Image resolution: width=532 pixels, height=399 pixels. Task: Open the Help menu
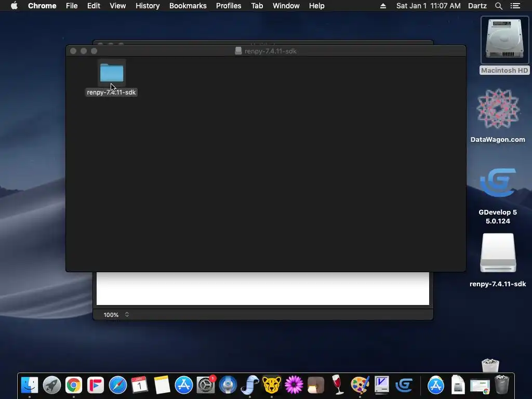(316, 6)
